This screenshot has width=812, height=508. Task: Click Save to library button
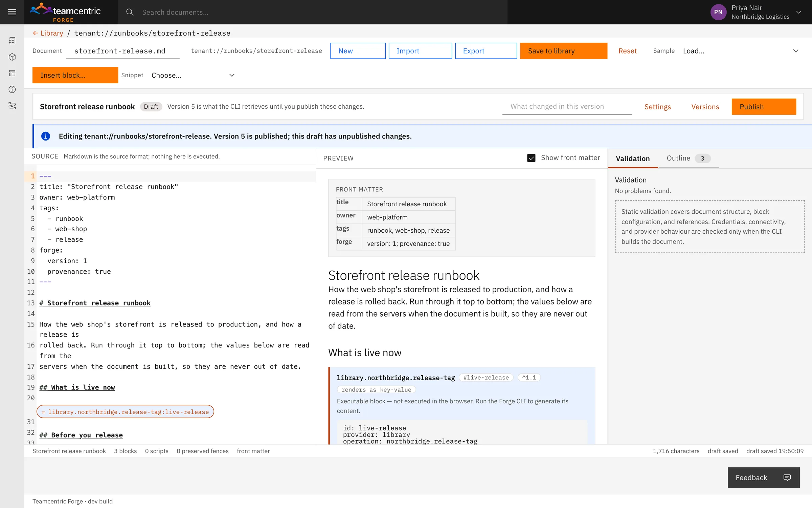coord(564,51)
